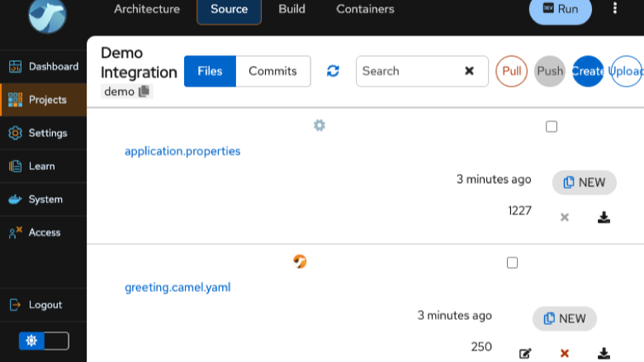The height and width of the screenshot is (362, 644).
Task: Edit greeting.camel.yaml with the pencil icon
Action: pyautogui.click(x=525, y=353)
